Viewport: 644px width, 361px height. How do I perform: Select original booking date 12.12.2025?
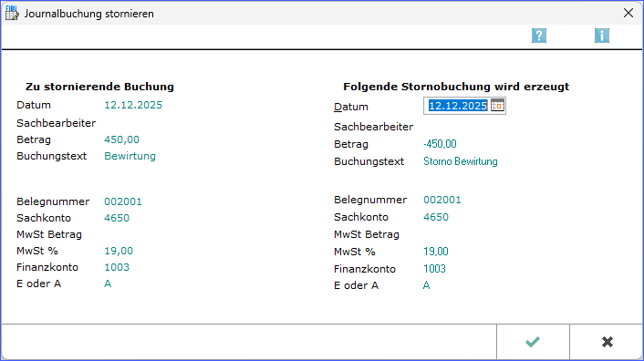133,105
